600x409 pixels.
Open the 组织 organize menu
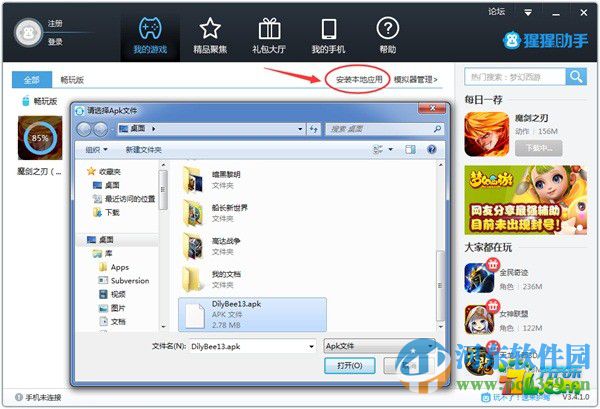[x=96, y=150]
